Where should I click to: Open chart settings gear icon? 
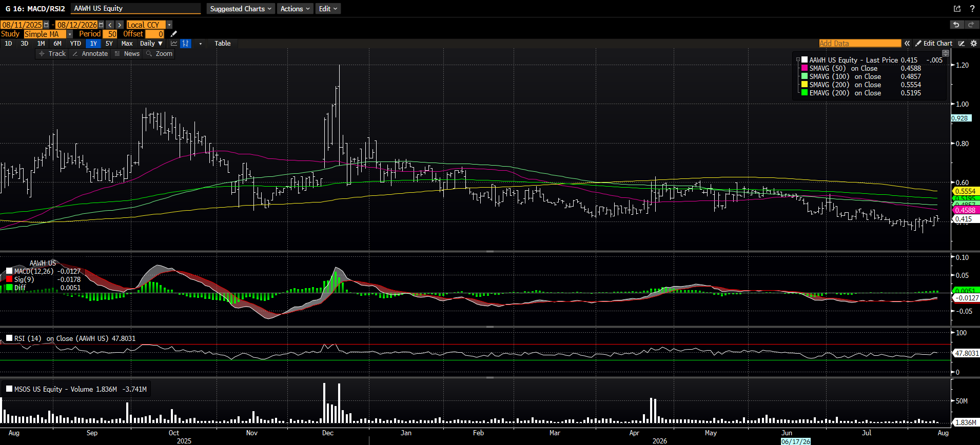pyautogui.click(x=973, y=44)
